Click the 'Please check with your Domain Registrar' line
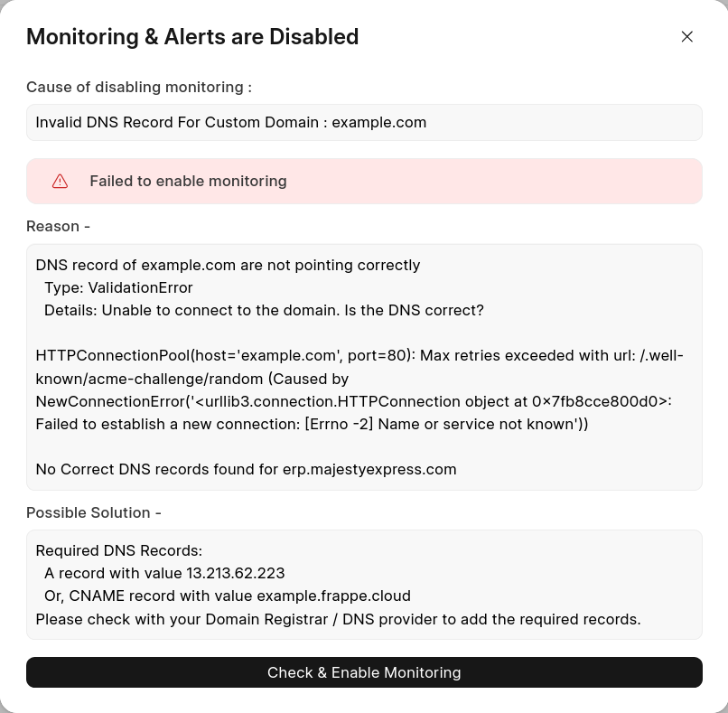This screenshot has width=728, height=713. pos(338,619)
